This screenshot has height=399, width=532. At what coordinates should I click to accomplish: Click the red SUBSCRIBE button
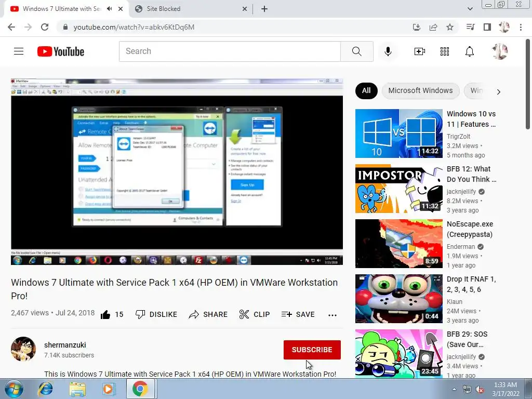312,350
